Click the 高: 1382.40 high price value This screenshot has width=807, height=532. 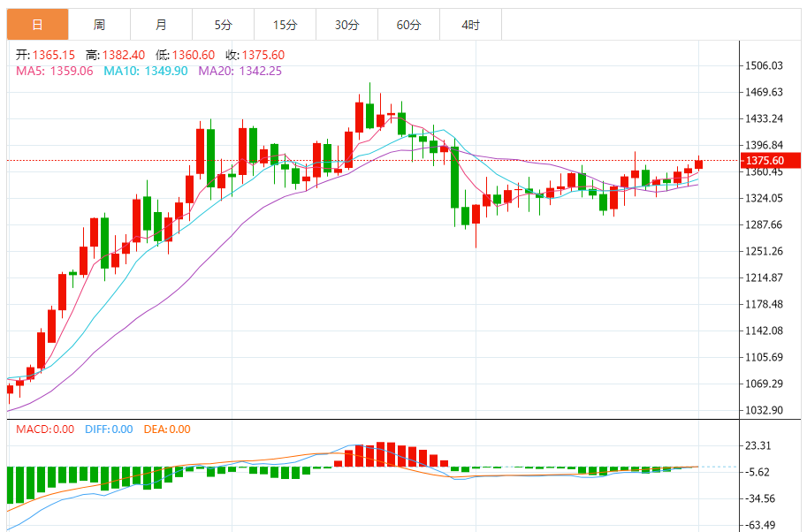click(115, 55)
